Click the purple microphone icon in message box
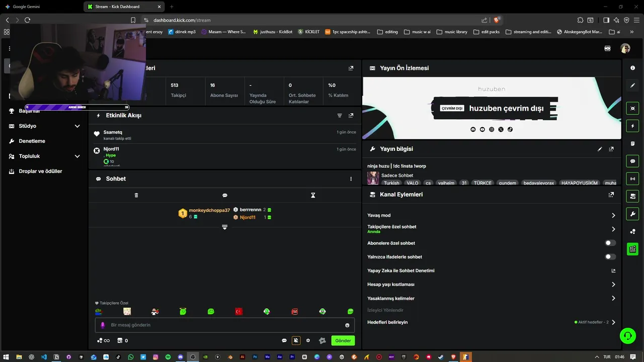 (x=103, y=325)
